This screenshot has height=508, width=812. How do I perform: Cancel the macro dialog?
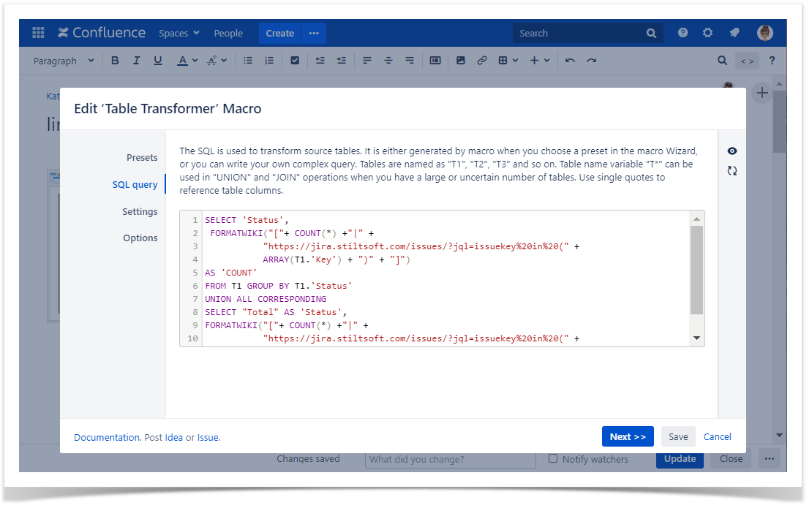point(717,436)
